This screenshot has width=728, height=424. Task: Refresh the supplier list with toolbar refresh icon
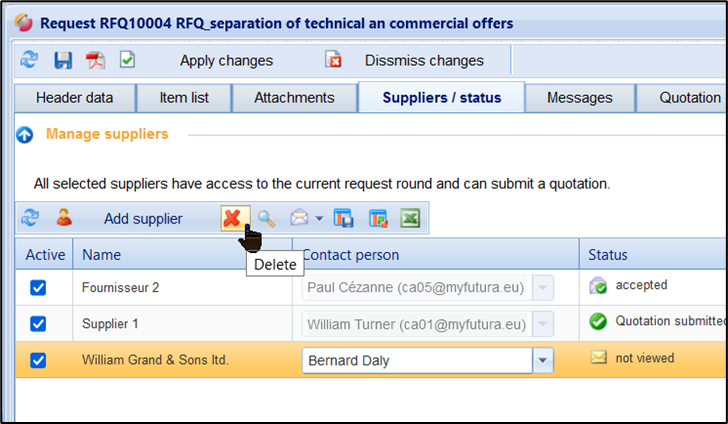[x=30, y=218]
